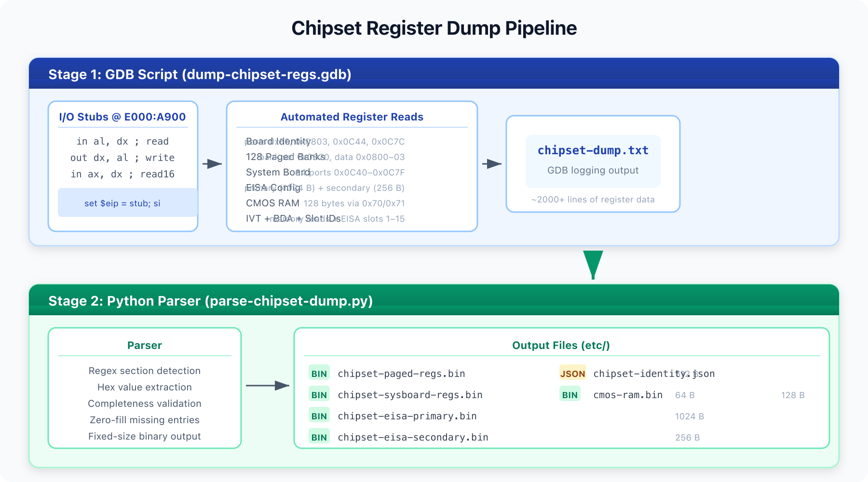Click heading 'I/O Stubs @ E000:A900'
The height and width of the screenshot is (482, 868).
coord(122,117)
